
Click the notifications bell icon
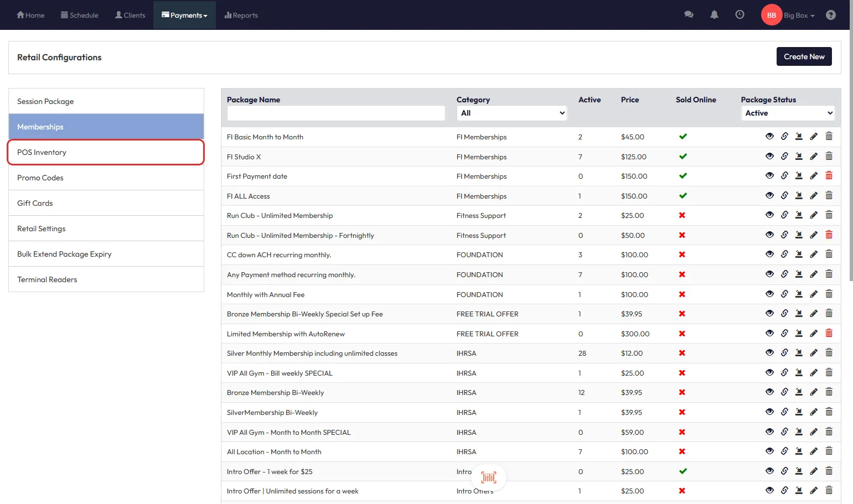(x=714, y=15)
